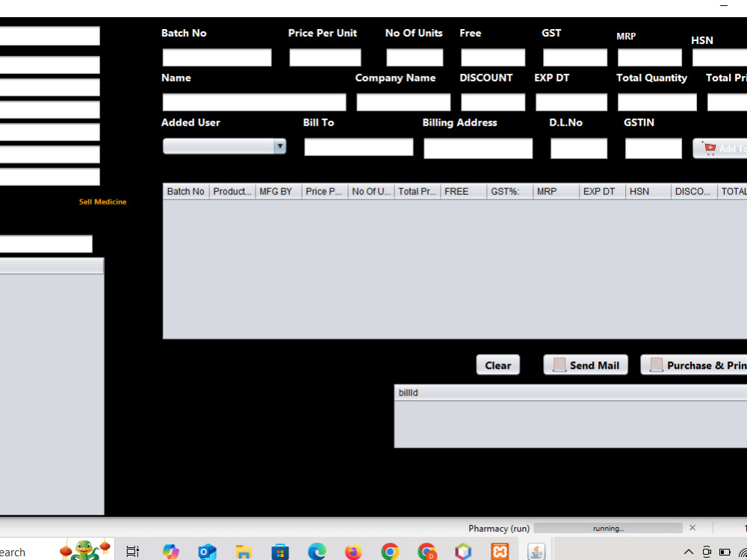Launch Copilot from the taskbar
The width and height of the screenshot is (747, 560).
(170, 552)
